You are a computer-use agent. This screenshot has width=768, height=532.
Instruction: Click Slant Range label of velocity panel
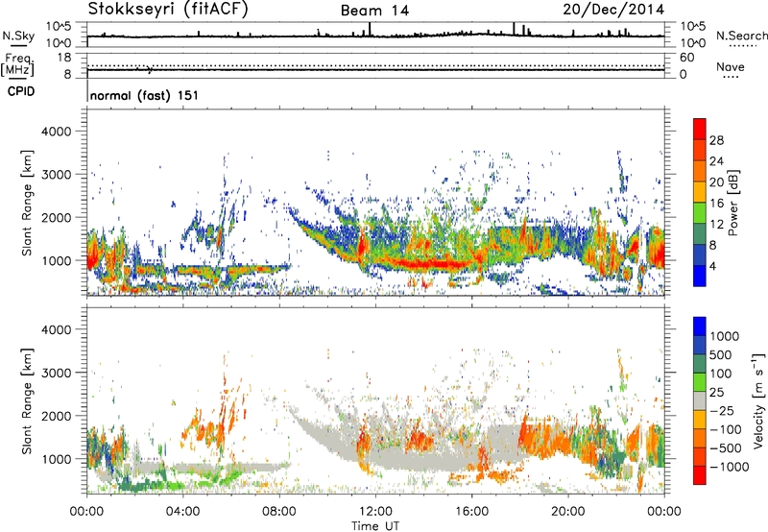point(27,401)
